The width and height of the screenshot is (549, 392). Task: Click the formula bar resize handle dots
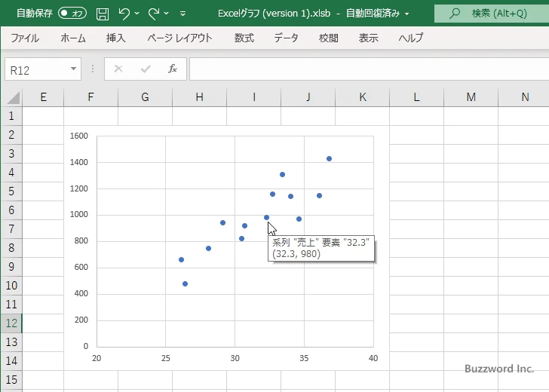click(x=93, y=69)
